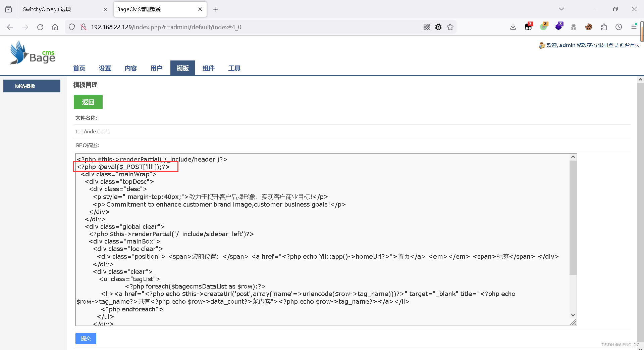Image resolution: width=644 pixels, height=350 pixels.
Task: Click the 模板管理 heading
Action: [x=86, y=85]
